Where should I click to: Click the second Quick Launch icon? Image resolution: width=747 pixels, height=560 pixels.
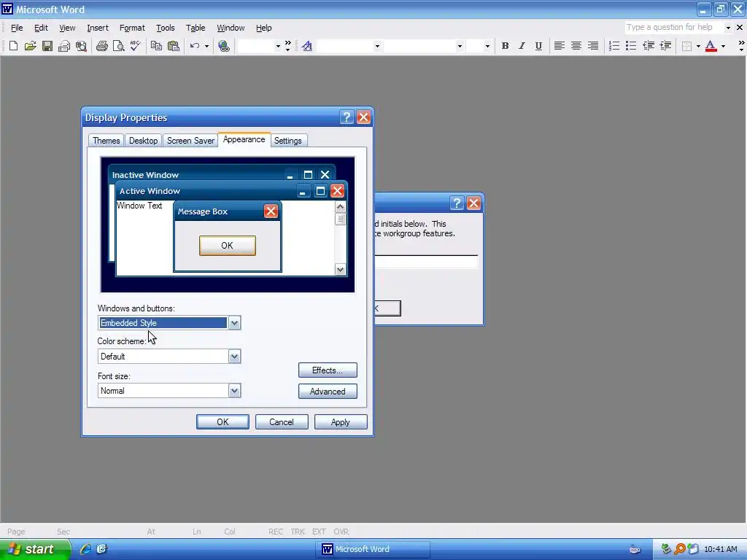[x=101, y=549]
